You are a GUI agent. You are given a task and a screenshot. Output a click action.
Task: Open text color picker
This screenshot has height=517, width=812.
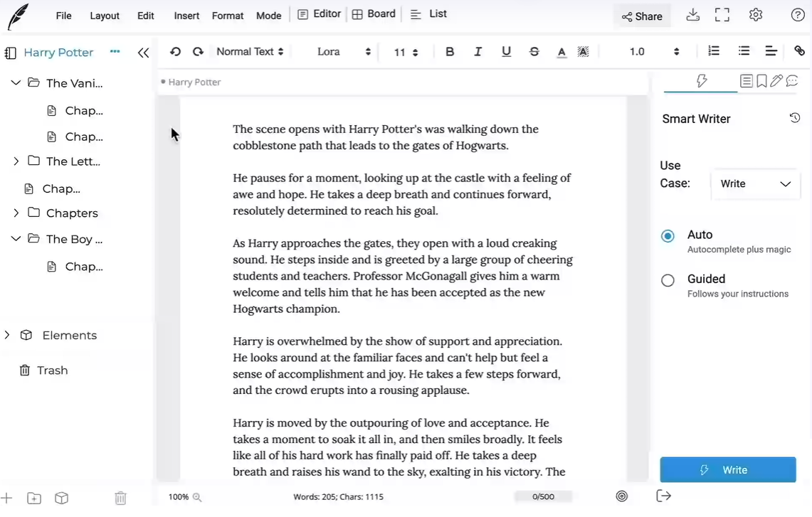coord(561,53)
